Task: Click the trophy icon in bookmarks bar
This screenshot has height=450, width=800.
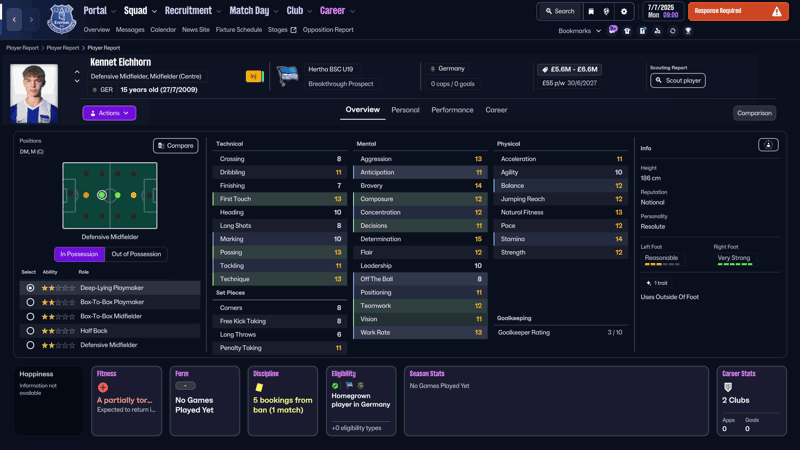Action: [x=688, y=31]
